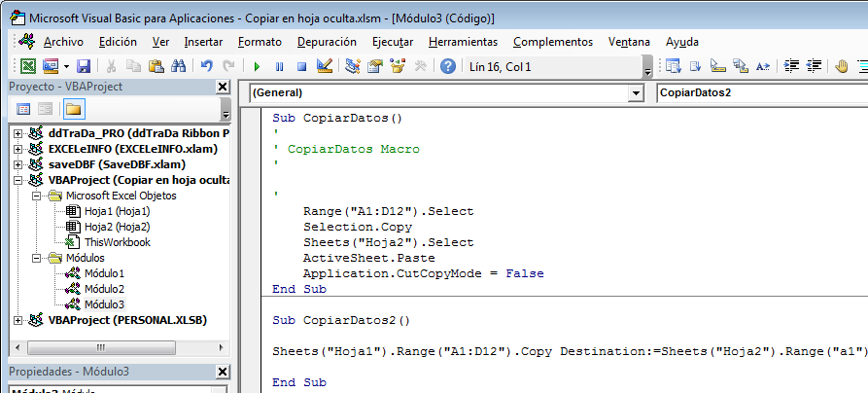The image size is (868, 393).
Task: Save the workbook with the floppy disk icon
Action: [x=84, y=66]
